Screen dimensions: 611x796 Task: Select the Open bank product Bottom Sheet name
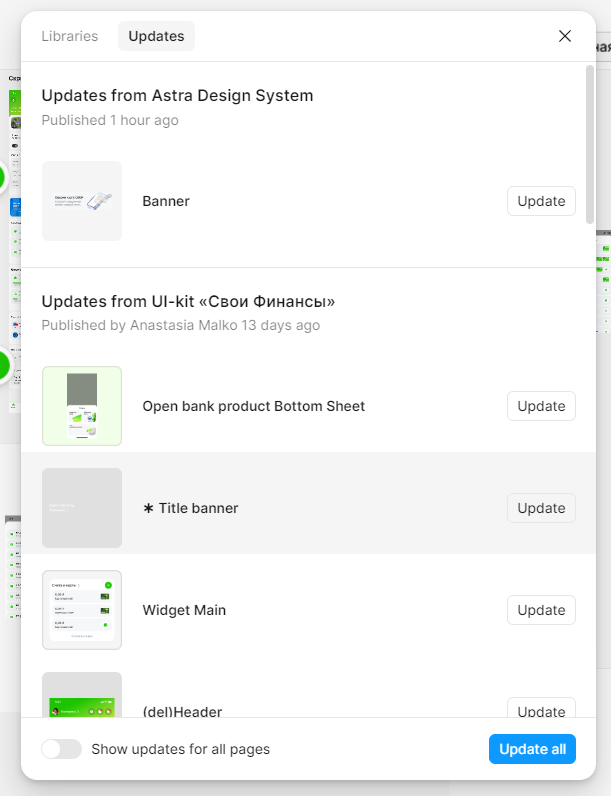[x=254, y=406]
